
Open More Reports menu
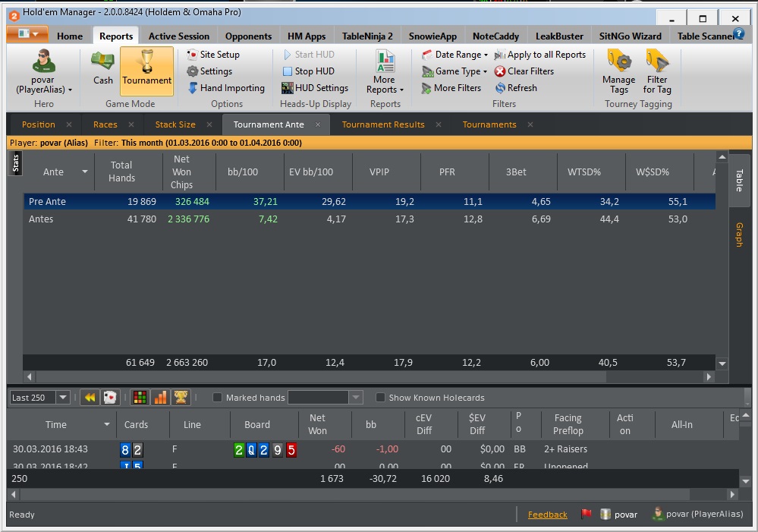[385, 71]
